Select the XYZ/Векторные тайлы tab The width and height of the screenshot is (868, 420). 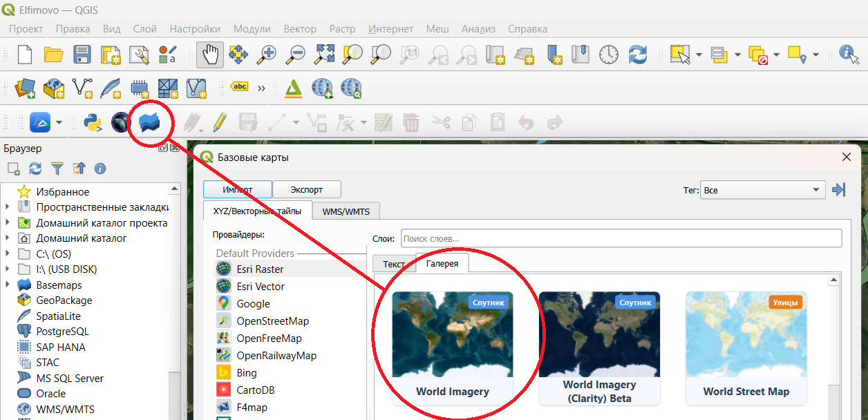coord(257,211)
